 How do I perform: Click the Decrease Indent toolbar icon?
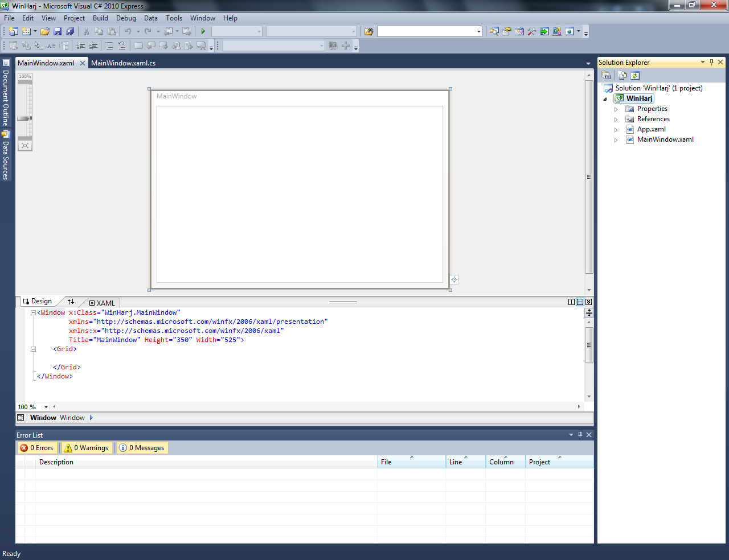(81, 46)
